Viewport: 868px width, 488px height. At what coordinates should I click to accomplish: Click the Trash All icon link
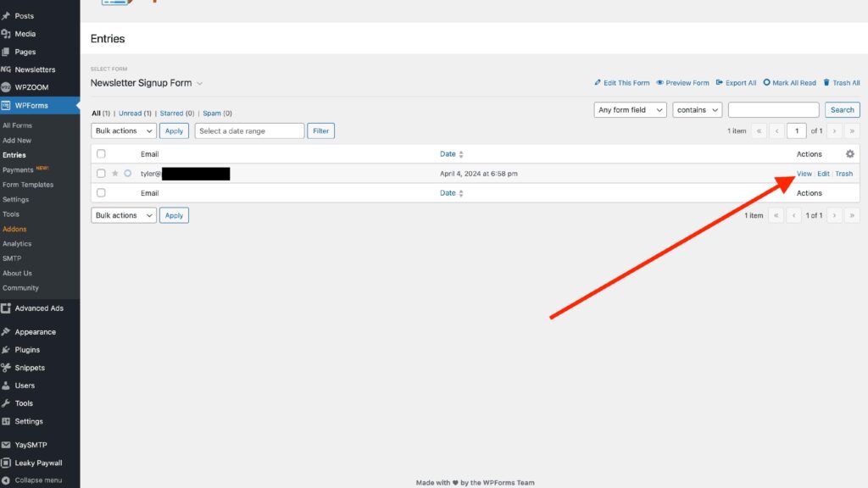pos(841,83)
